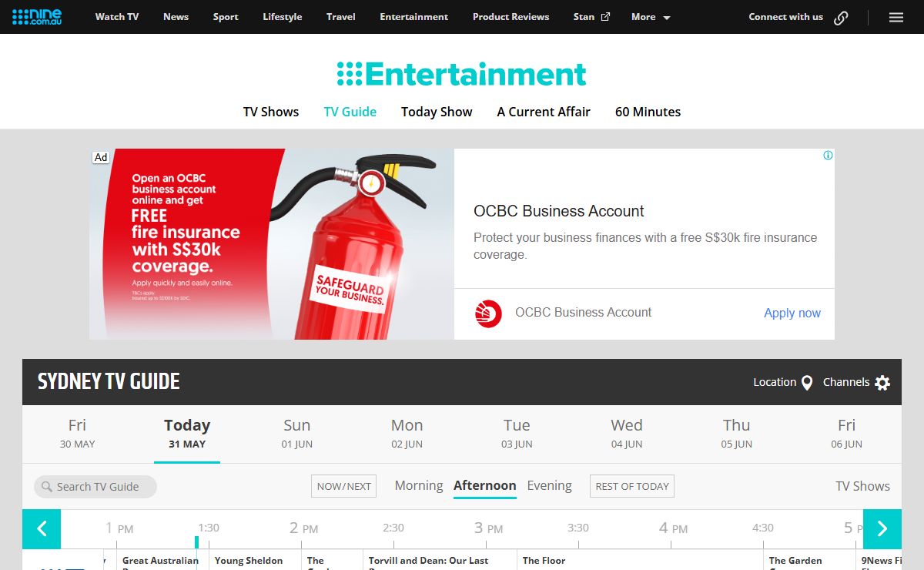The height and width of the screenshot is (570, 924).
Task: Open A Current Affair link
Action: point(544,112)
